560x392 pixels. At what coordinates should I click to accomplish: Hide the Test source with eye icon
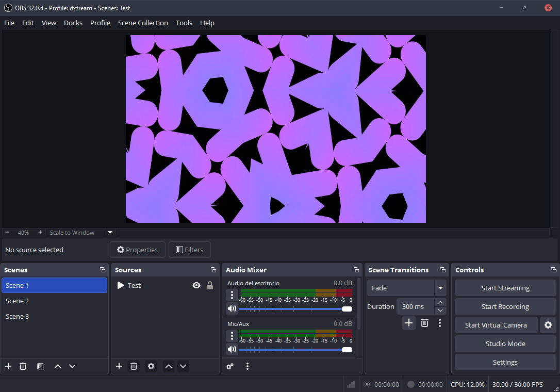[x=196, y=285]
